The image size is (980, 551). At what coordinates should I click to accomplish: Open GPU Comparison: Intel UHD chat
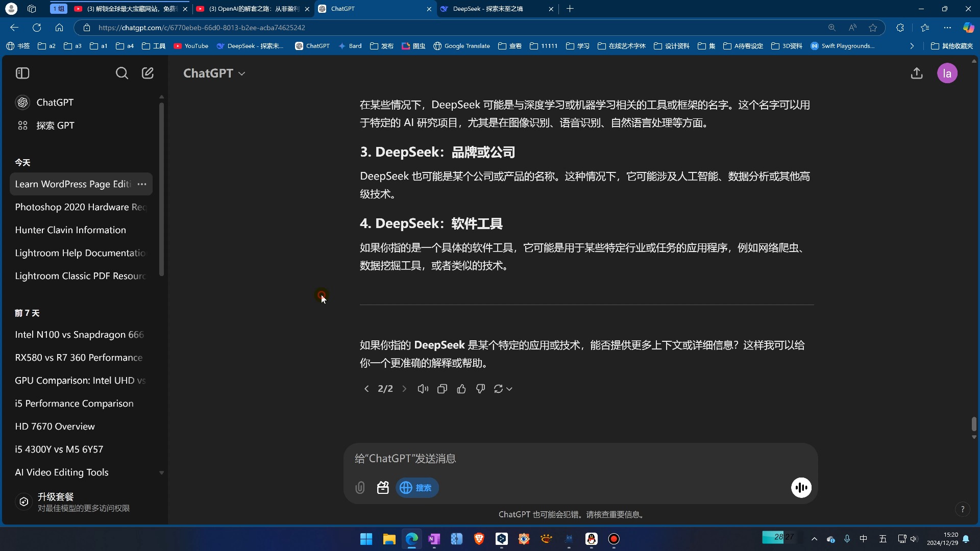(81, 381)
